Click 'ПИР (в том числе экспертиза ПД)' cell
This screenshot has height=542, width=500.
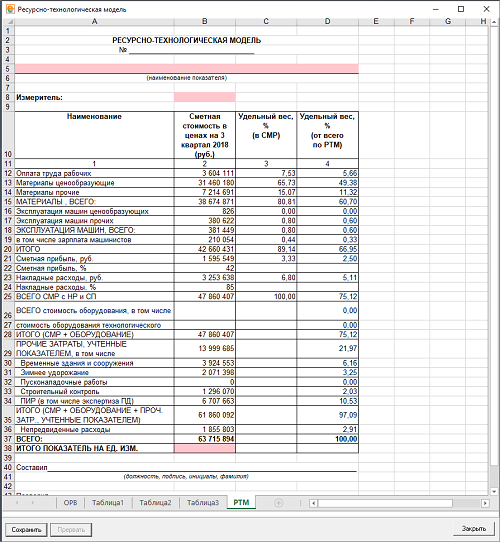(94, 401)
